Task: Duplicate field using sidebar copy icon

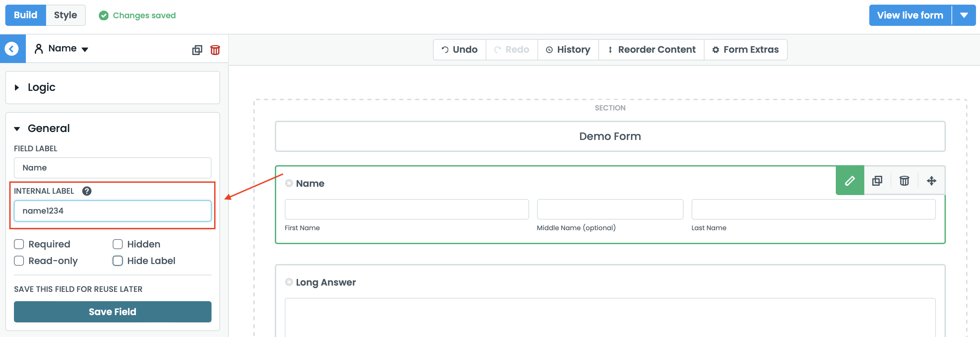Action: click(197, 50)
